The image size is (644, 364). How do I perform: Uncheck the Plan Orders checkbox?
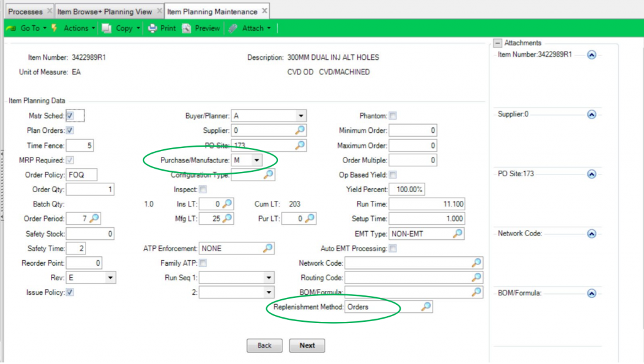[71, 130]
